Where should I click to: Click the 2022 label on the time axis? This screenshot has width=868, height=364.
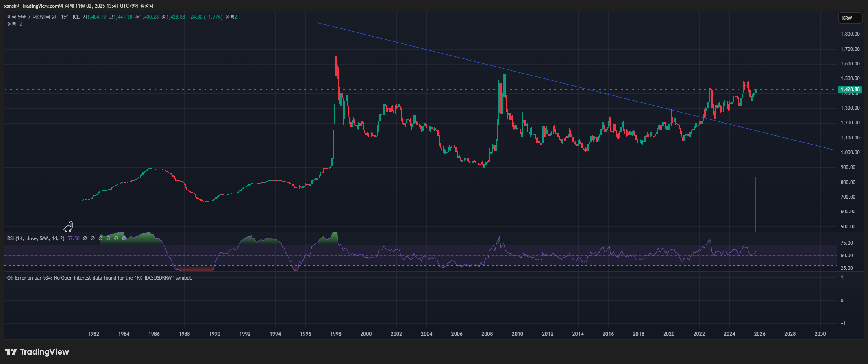click(699, 334)
